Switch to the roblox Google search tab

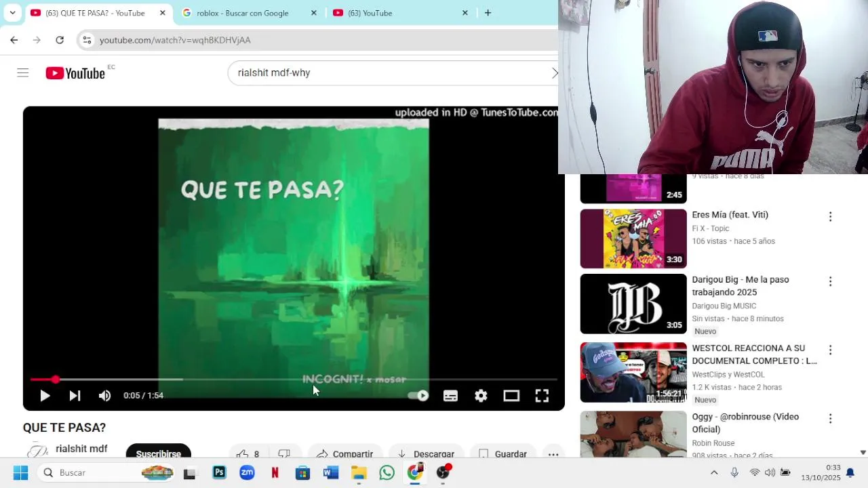click(242, 13)
